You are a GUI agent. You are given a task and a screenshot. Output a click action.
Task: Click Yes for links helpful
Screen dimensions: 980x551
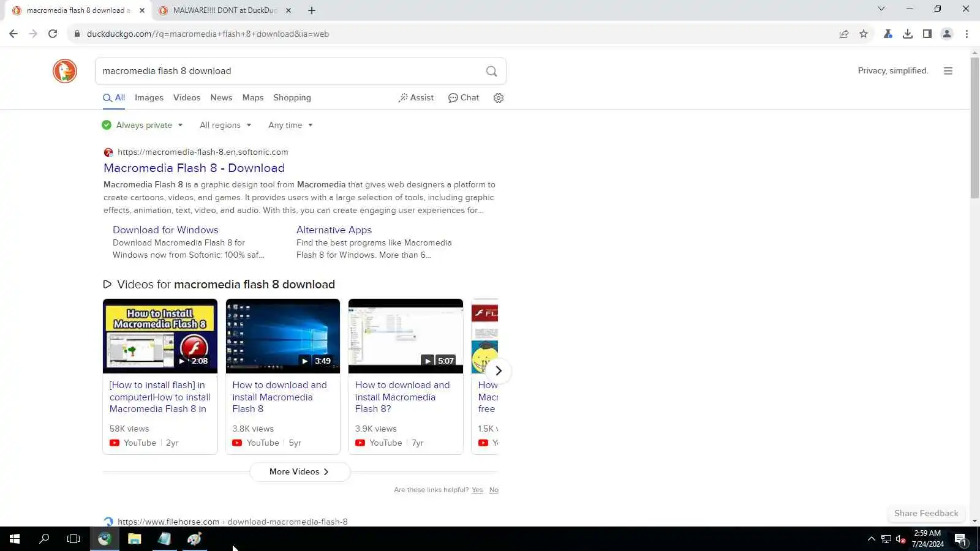coord(477,490)
